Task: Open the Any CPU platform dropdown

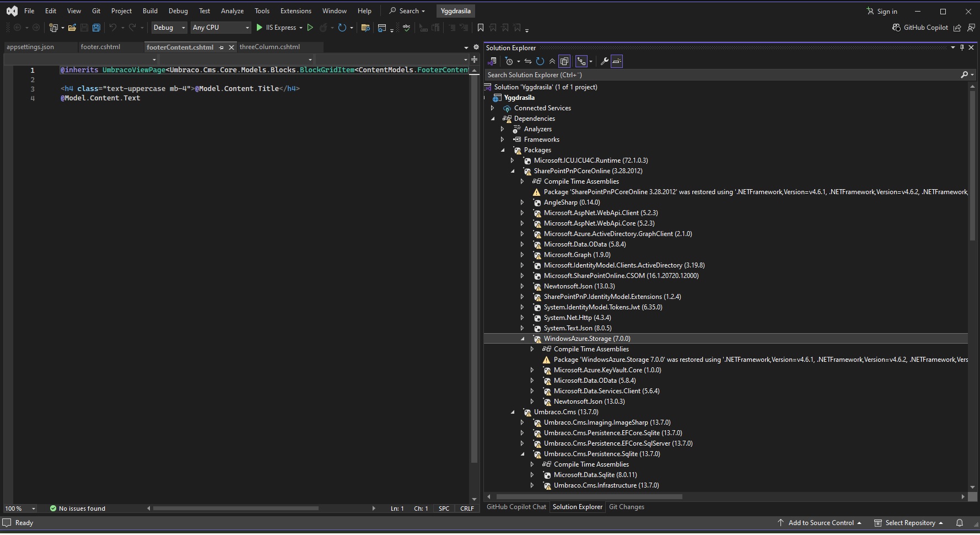Action: click(220, 28)
